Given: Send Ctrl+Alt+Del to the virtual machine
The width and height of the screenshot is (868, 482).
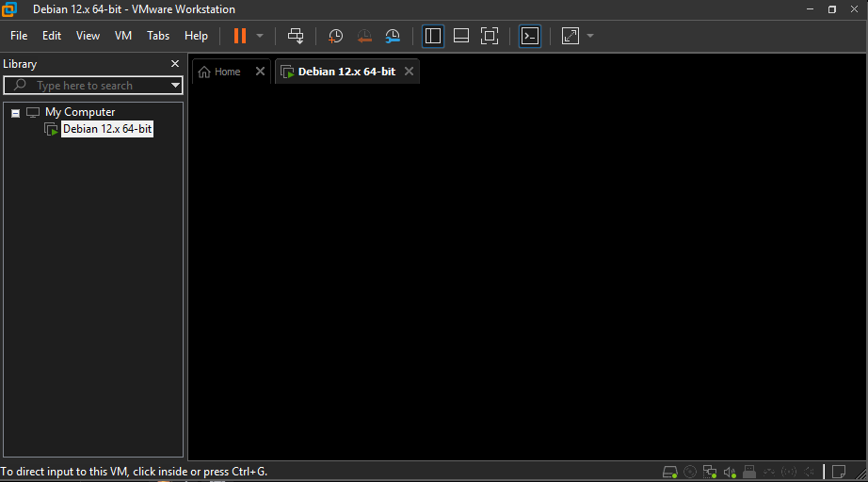Looking at the screenshot, I should click(x=296, y=36).
